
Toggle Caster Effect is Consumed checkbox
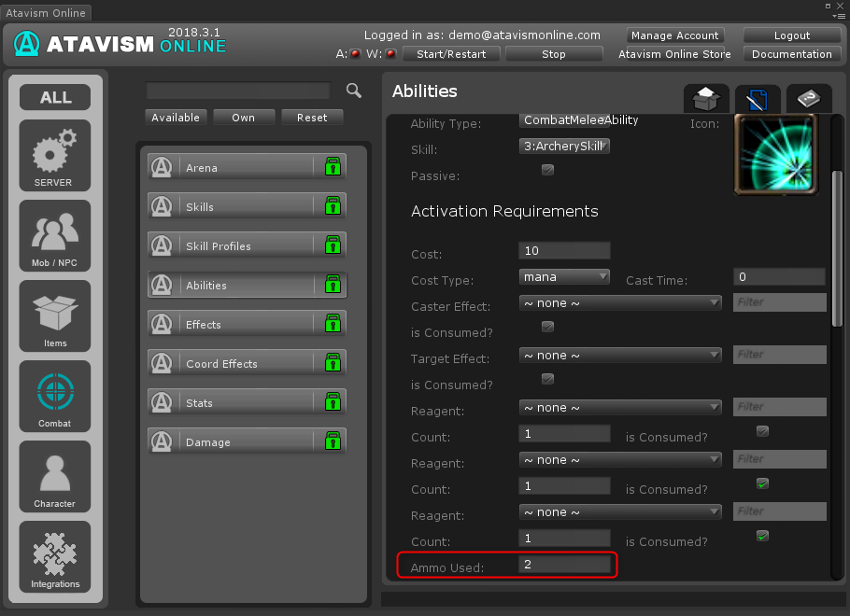547,327
